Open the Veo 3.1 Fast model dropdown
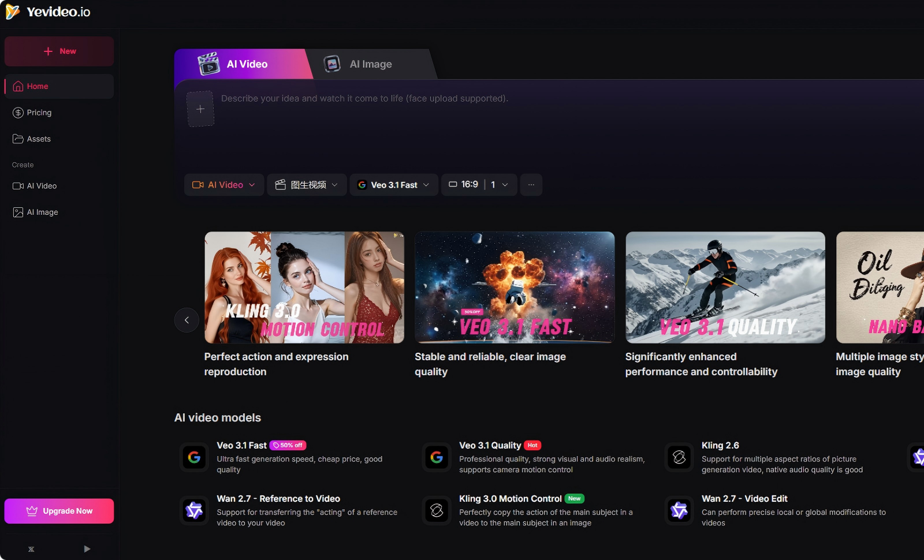This screenshot has width=924, height=560. pos(394,185)
